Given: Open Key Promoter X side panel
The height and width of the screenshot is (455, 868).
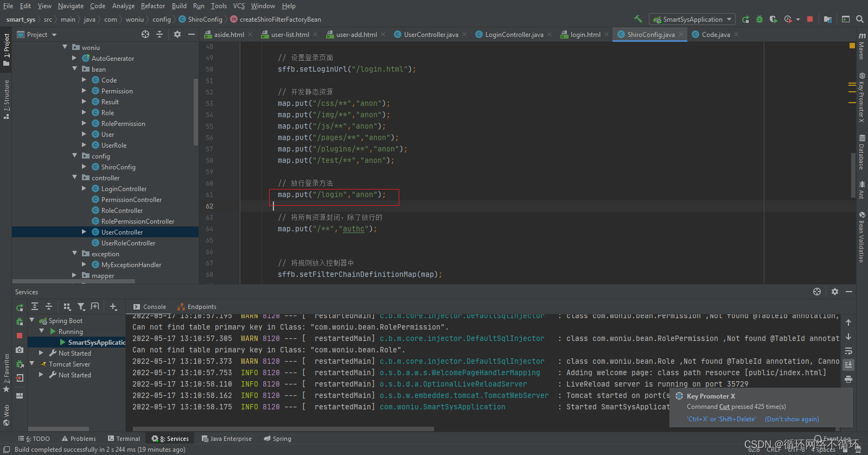Looking at the screenshot, I should click(x=861, y=98).
